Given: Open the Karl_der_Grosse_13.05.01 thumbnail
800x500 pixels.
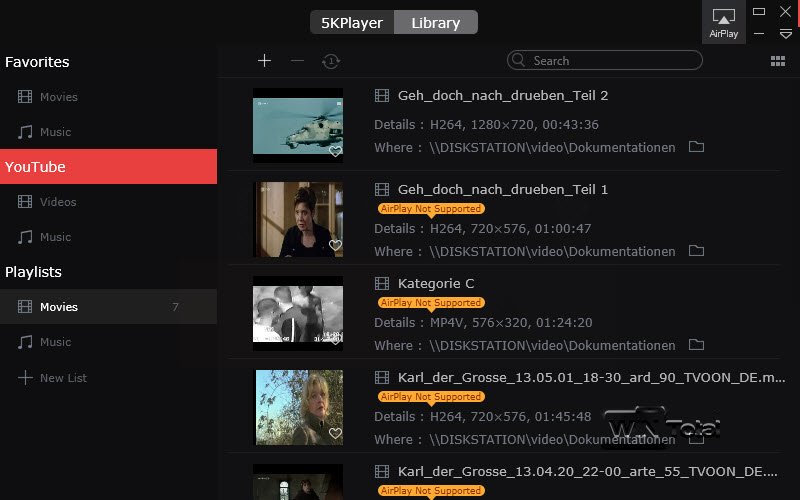Looking at the screenshot, I should pos(299,407).
